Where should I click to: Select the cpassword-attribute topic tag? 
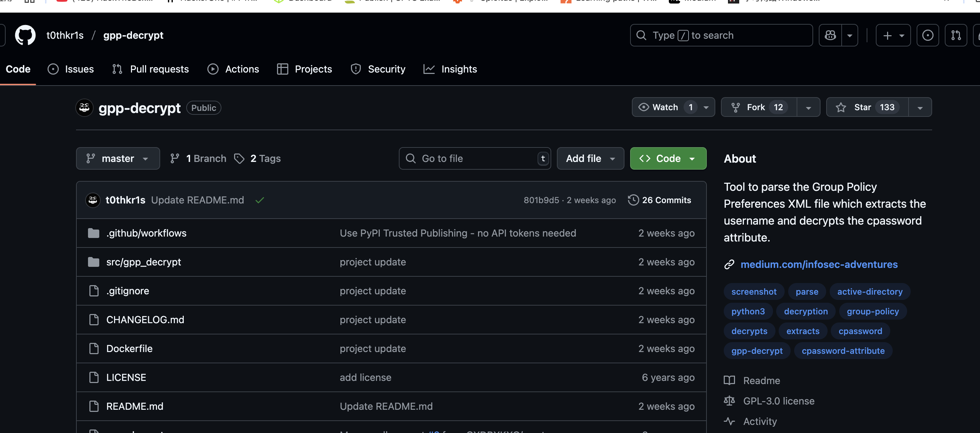click(x=843, y=351)
